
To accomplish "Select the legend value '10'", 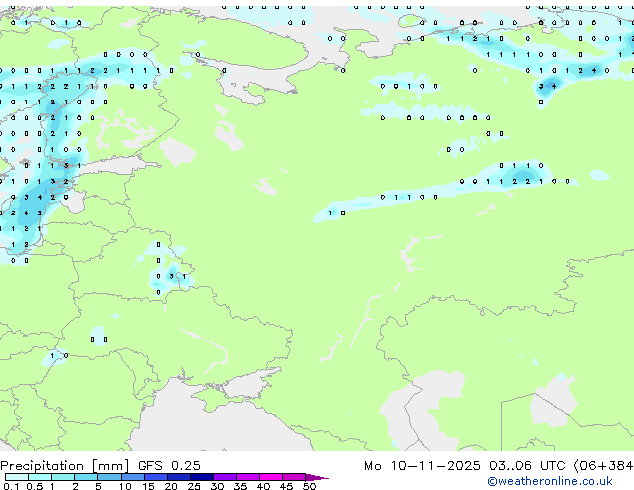I will 125,486.
